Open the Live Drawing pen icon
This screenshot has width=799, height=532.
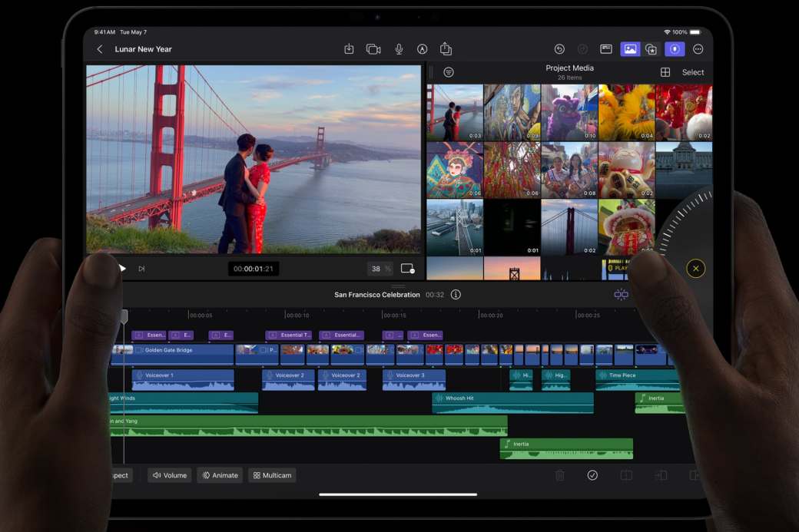[x=422, y=49]
